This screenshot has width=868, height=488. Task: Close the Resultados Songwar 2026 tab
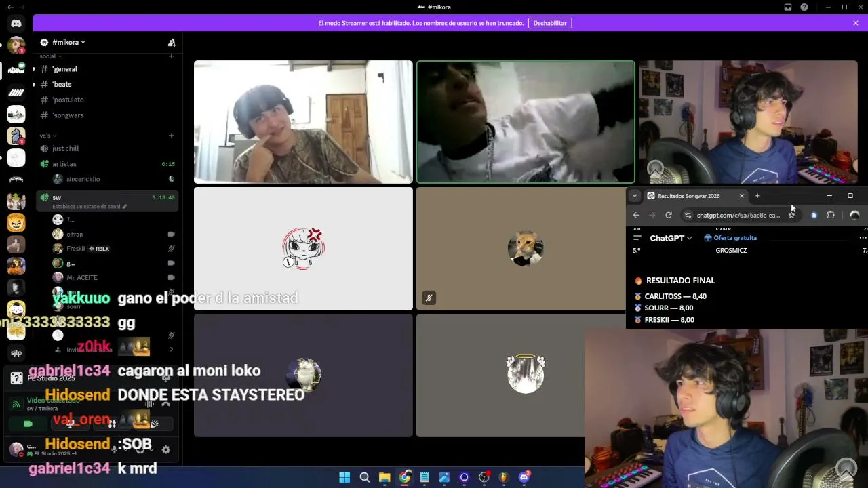742,196
